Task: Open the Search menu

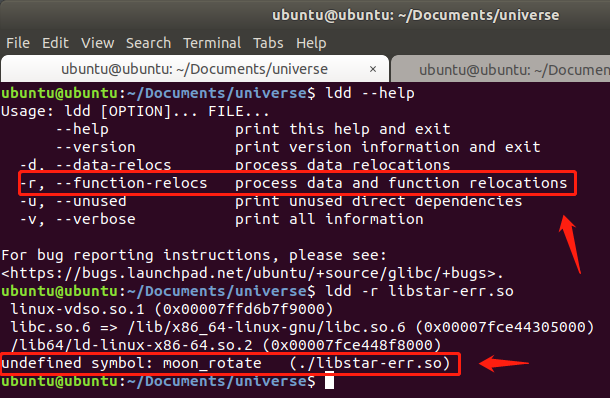Action: click(x=148, y=43)
